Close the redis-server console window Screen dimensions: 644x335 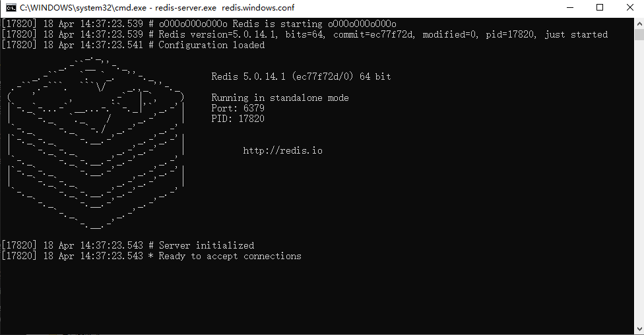[629, 8]
